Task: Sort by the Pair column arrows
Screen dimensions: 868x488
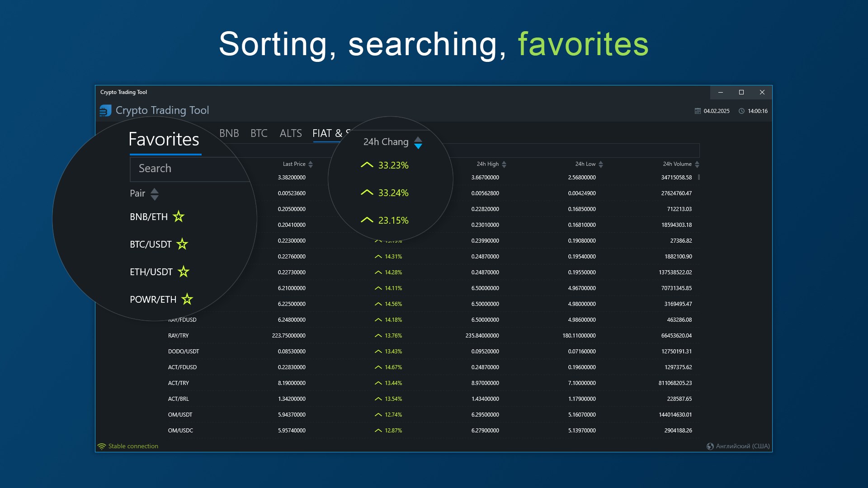Action: click(155, 194)
